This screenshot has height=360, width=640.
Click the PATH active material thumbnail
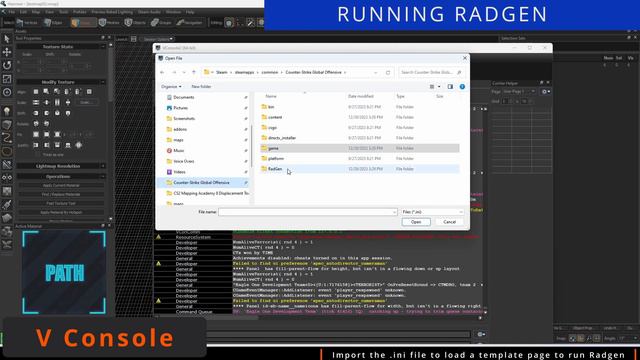coord(64,272)
